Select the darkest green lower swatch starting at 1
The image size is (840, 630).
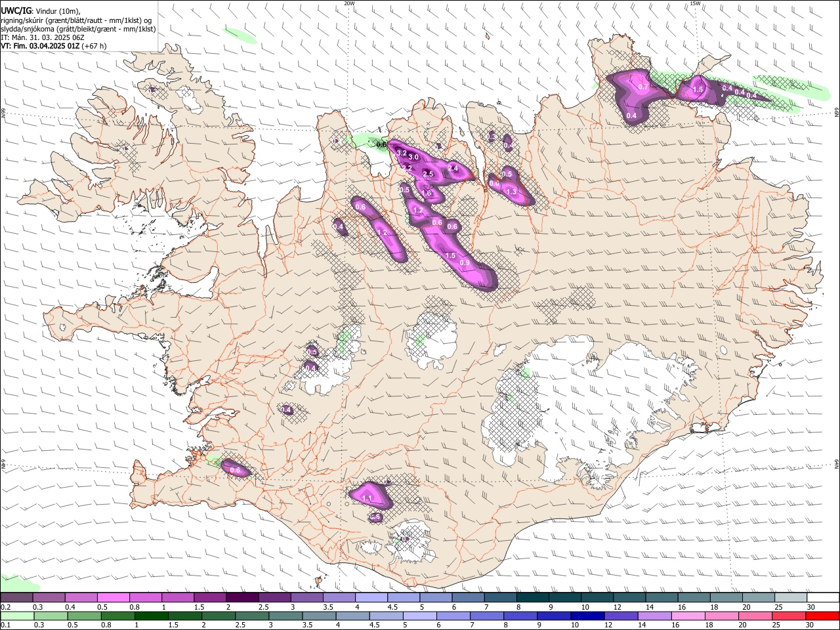click(x=151, y=616)
